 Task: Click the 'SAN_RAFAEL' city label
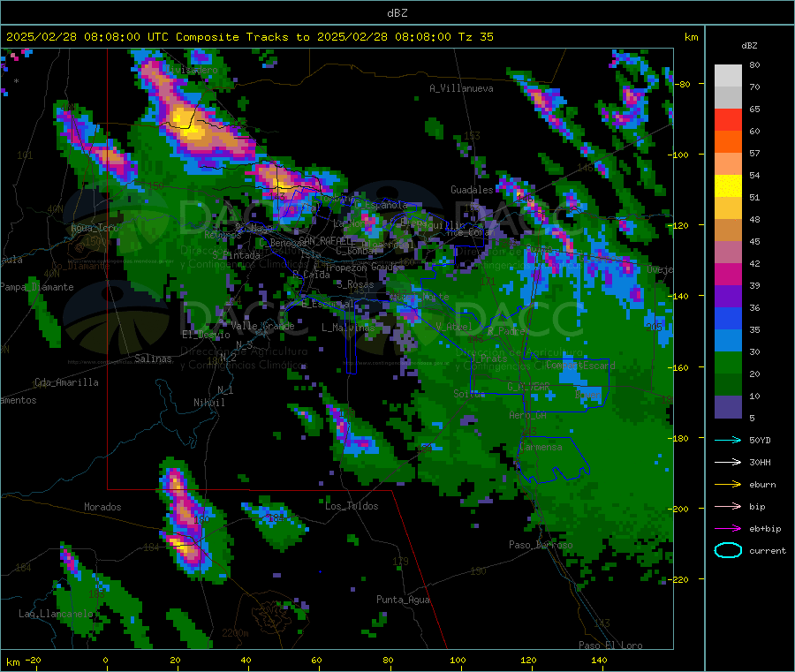[x=326, y=241]
